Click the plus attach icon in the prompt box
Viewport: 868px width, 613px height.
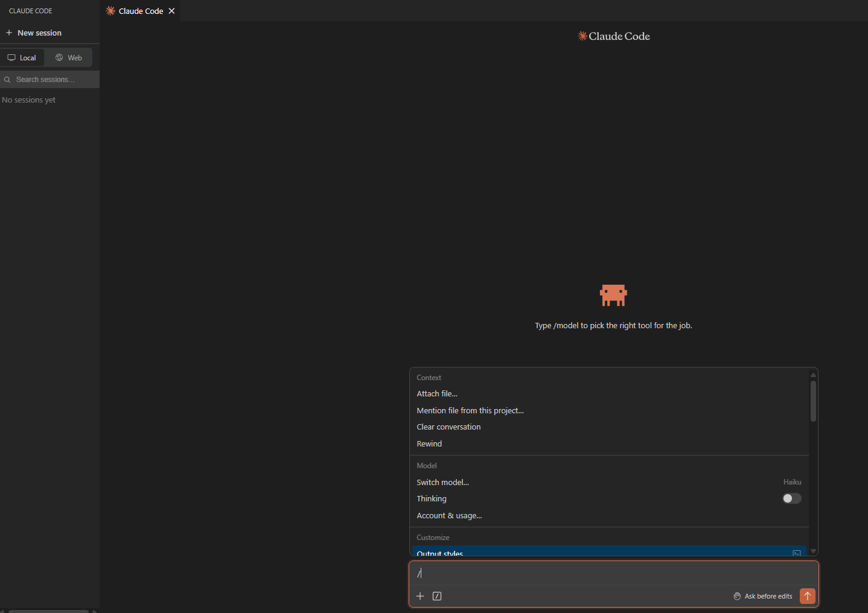point(420,596)
